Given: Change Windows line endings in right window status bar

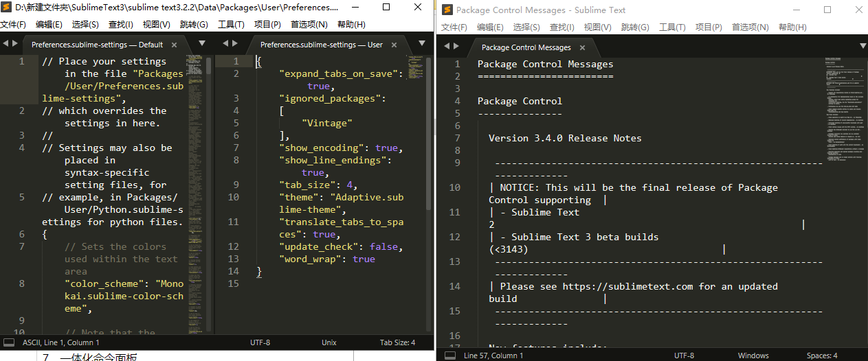Looking at the screenshot, I should [753, 356].
